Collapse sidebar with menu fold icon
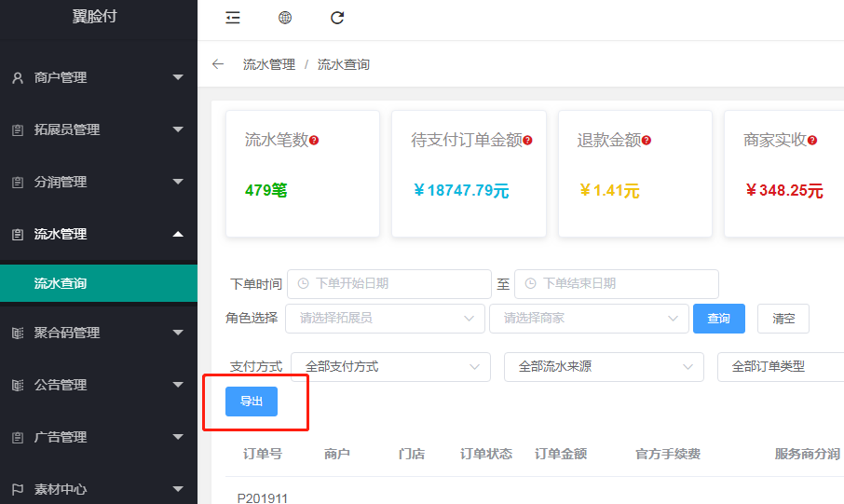844x504 pixels. [233, 18]
